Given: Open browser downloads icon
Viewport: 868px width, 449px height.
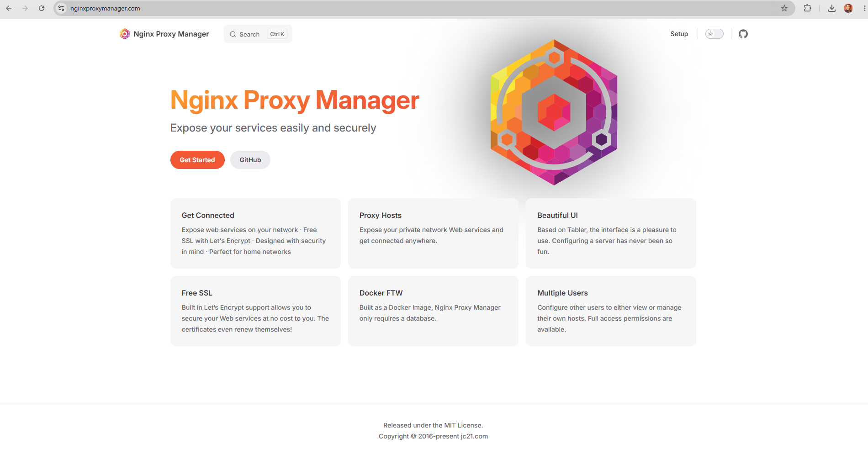Looking at the screenshot, I should pyautogui.click(x=832, y=8).
